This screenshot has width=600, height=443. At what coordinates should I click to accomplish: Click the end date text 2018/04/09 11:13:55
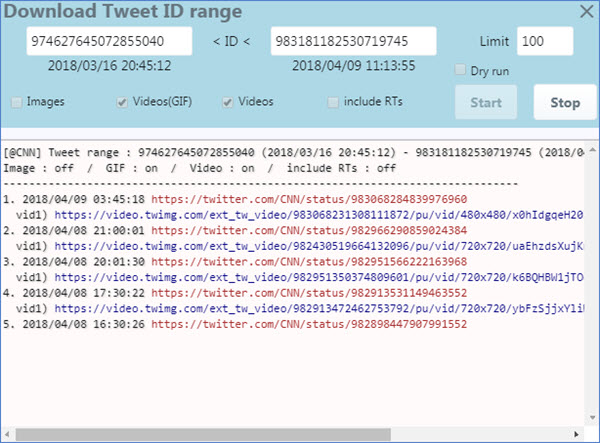pyautogui.click(x=354, y=66)
